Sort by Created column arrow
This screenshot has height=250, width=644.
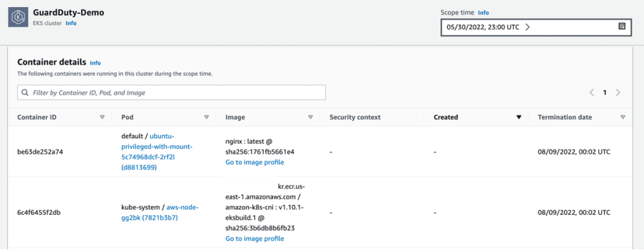click(519, 117)
